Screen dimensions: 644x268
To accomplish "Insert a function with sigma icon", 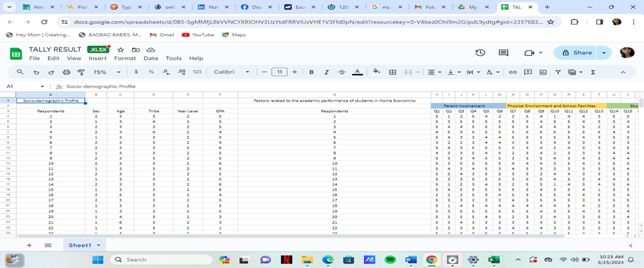I will [592, 72].
